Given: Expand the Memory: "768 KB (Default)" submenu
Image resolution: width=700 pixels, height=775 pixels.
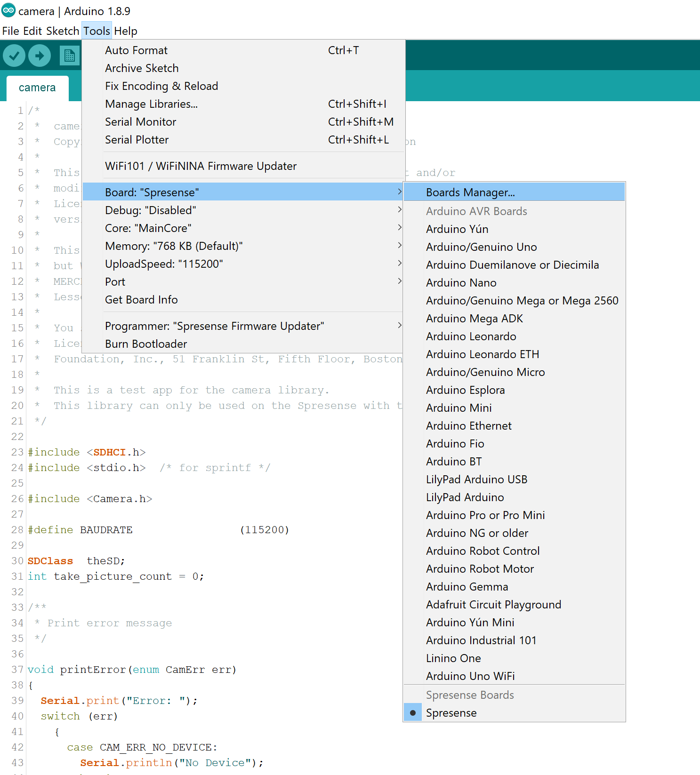Looking at the screenshot, I should pos(243,246).
